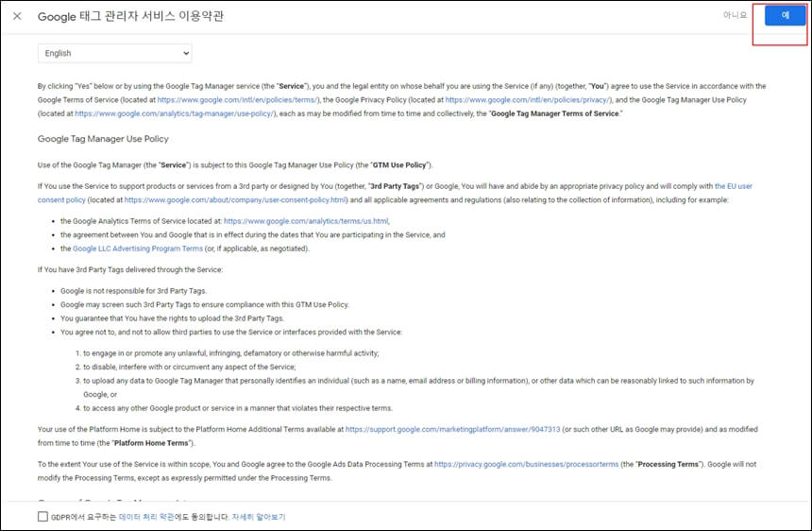The width and height of the screenshot is (812, 531).
Task: Open the marketingplatform/answer/9047313 support link
Action: (452, 430)
